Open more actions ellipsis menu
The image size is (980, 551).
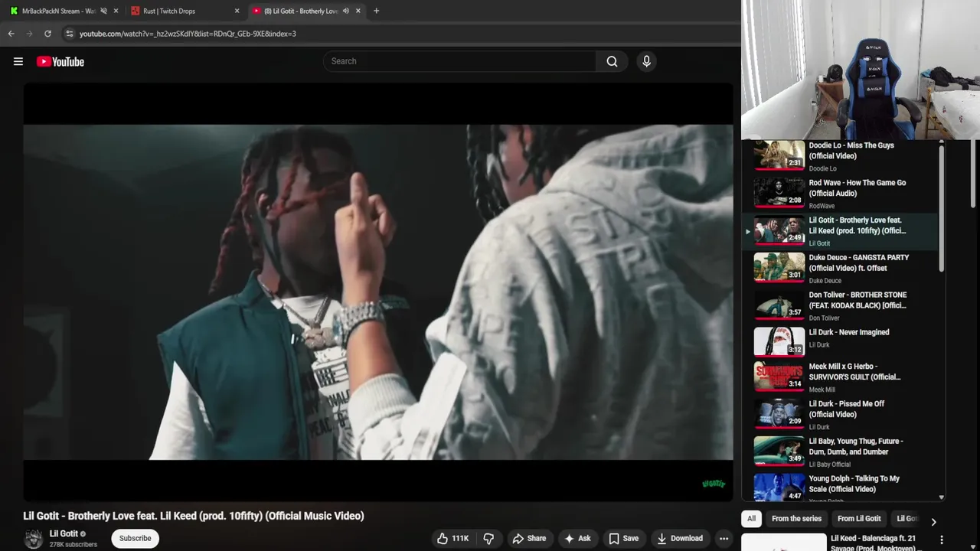[724, 538]
